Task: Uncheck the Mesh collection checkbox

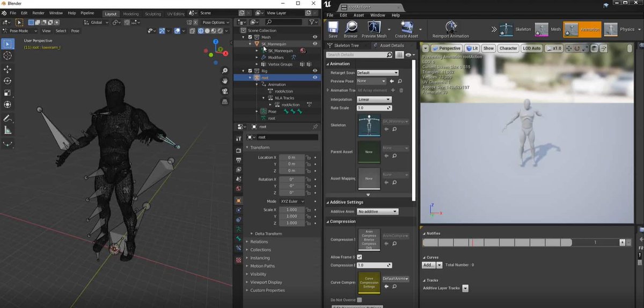Action: [x=250, y=37]
